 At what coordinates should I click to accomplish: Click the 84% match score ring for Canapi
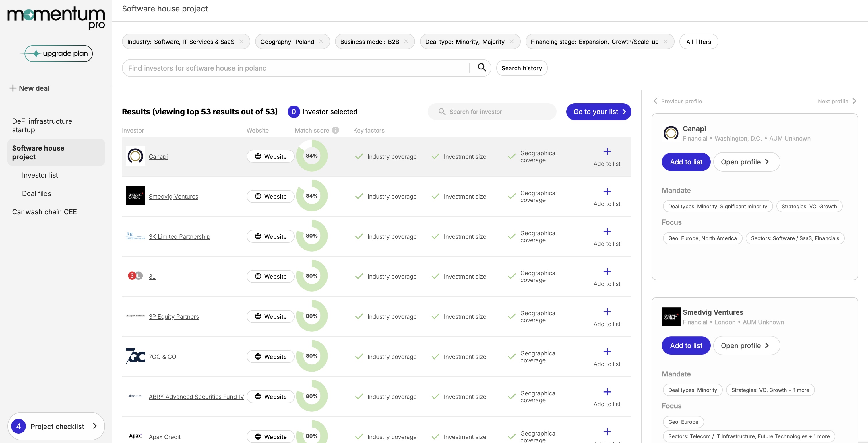coord(312,156)
